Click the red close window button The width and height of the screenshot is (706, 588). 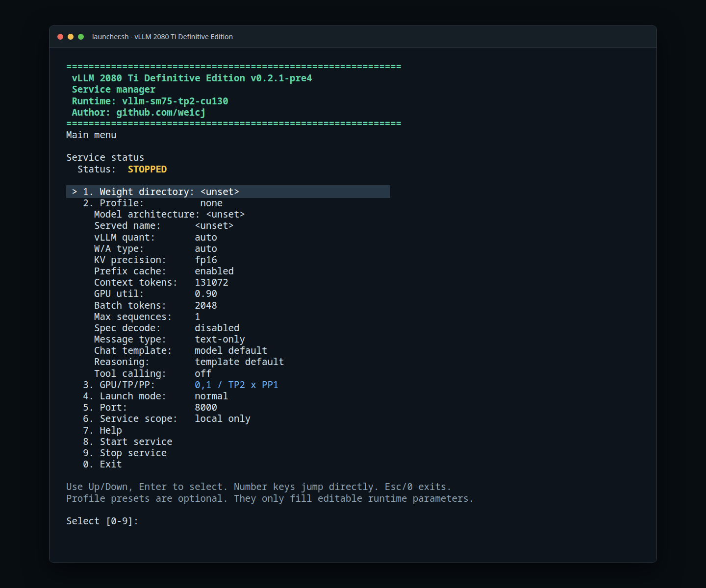tap(60, 37)
